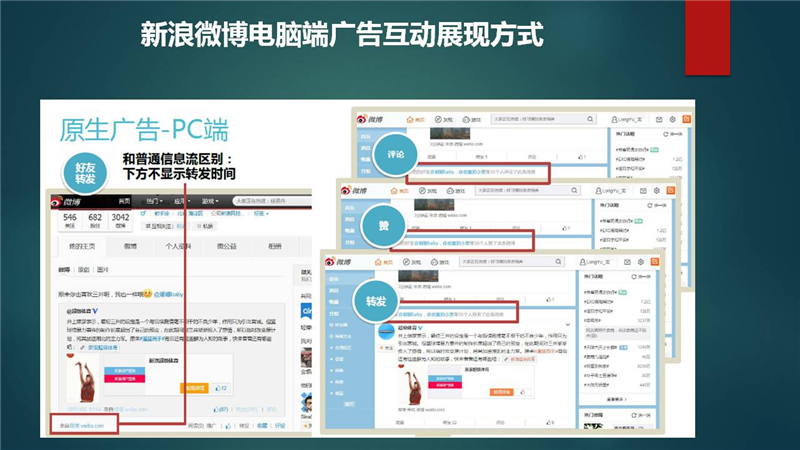Open the discover icon in the 转发 panel header
The image size is (800, 450).
[x=406, y=262]
